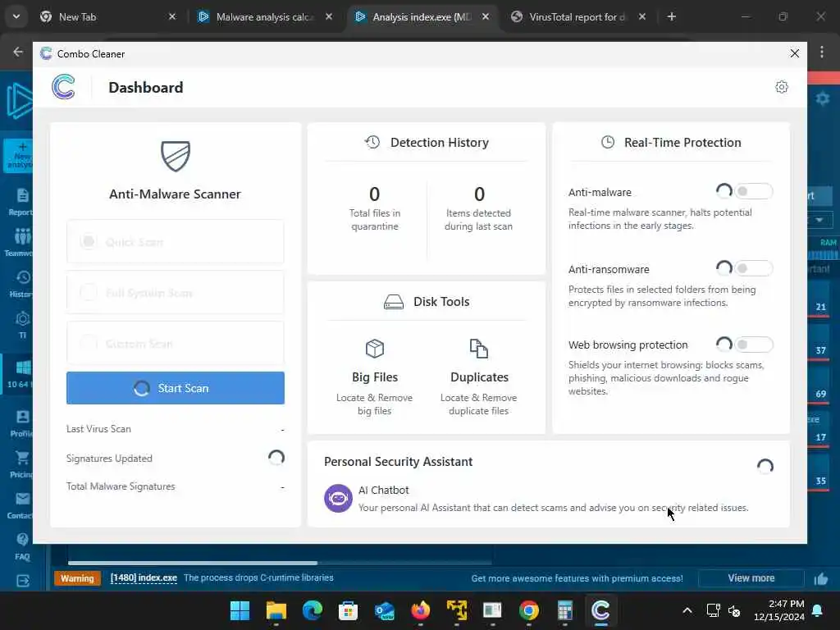Select Quick Scan option

pyautogui.click(x=176, y=242)
